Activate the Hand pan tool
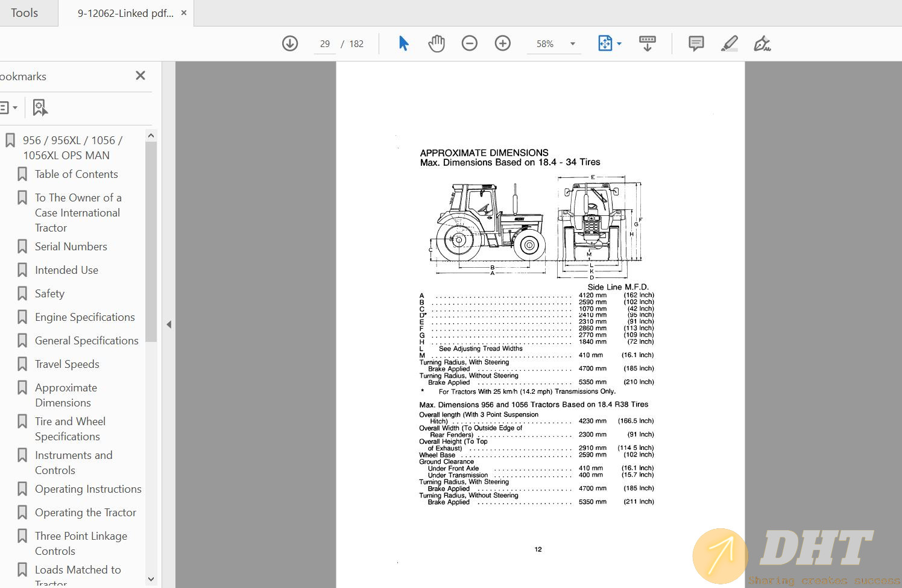 tap(436, 43)
